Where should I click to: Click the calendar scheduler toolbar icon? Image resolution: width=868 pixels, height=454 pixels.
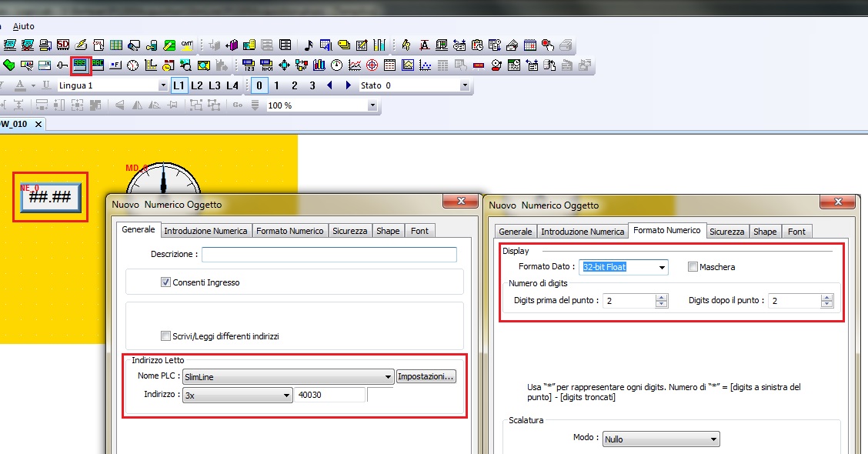click(530, 45)
